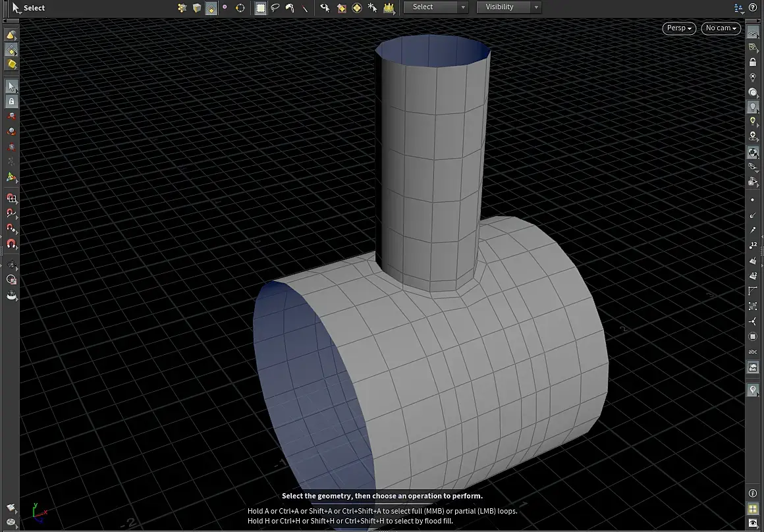Toggle the abc text display option
Screen dimensions: 764x532
(x=753, y=352)
